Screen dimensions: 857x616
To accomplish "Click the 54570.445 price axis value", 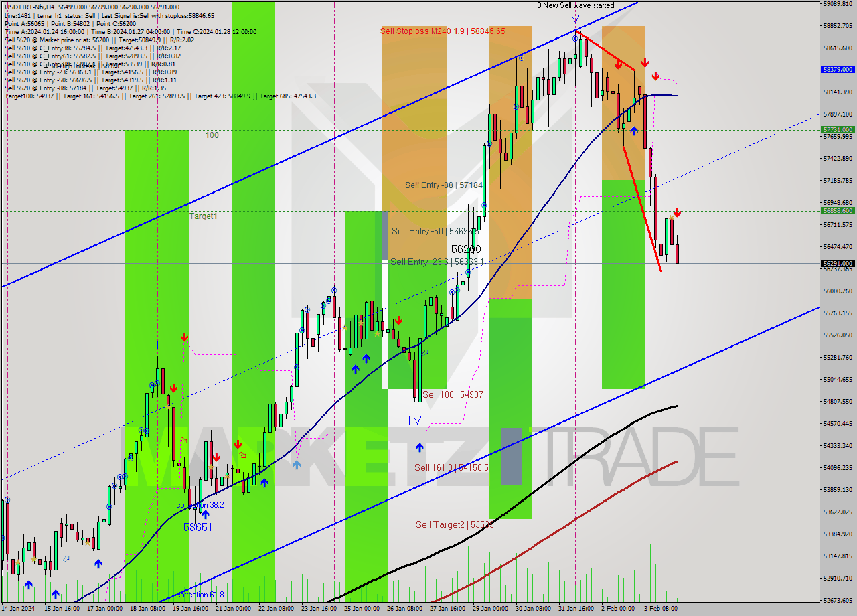I will tap(838, 423).
